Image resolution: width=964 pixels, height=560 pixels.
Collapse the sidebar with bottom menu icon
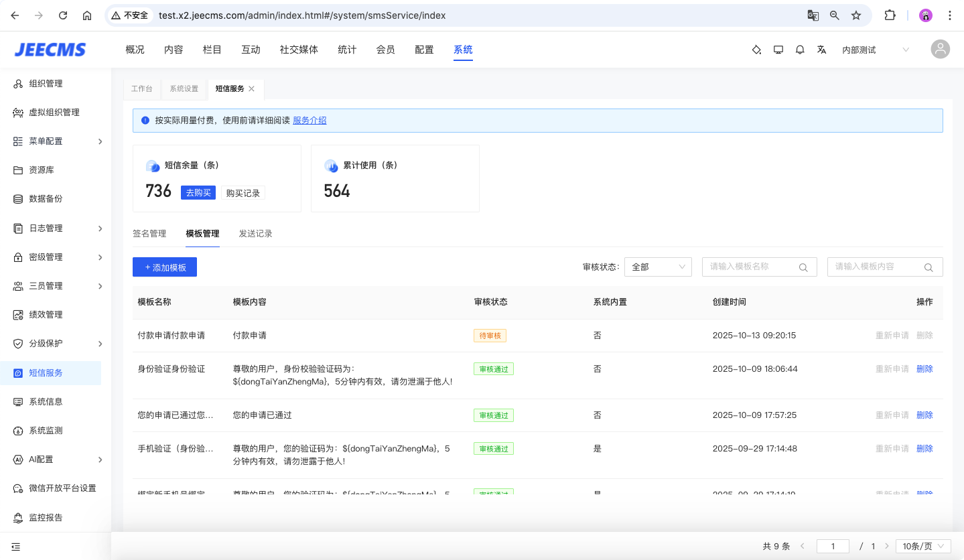pos(16,547)
